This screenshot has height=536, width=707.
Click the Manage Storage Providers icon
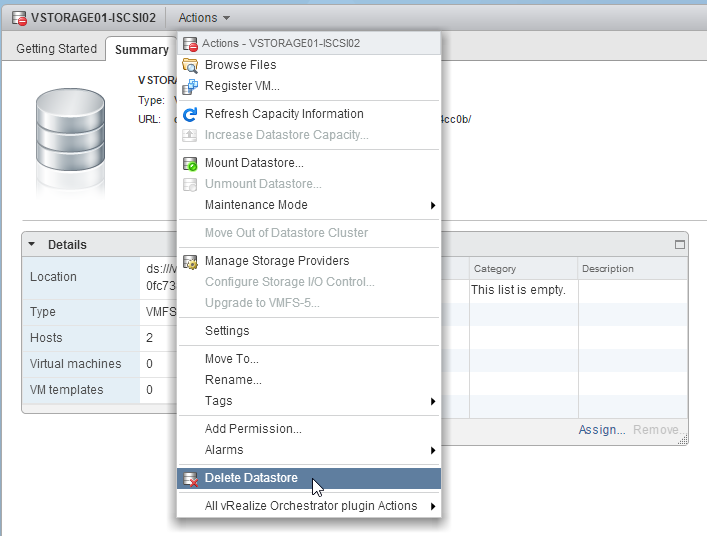click(190, 261)
